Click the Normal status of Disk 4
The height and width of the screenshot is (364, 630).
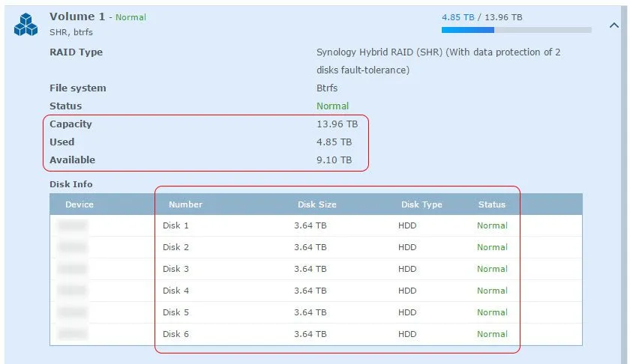[x=492, y=291]
